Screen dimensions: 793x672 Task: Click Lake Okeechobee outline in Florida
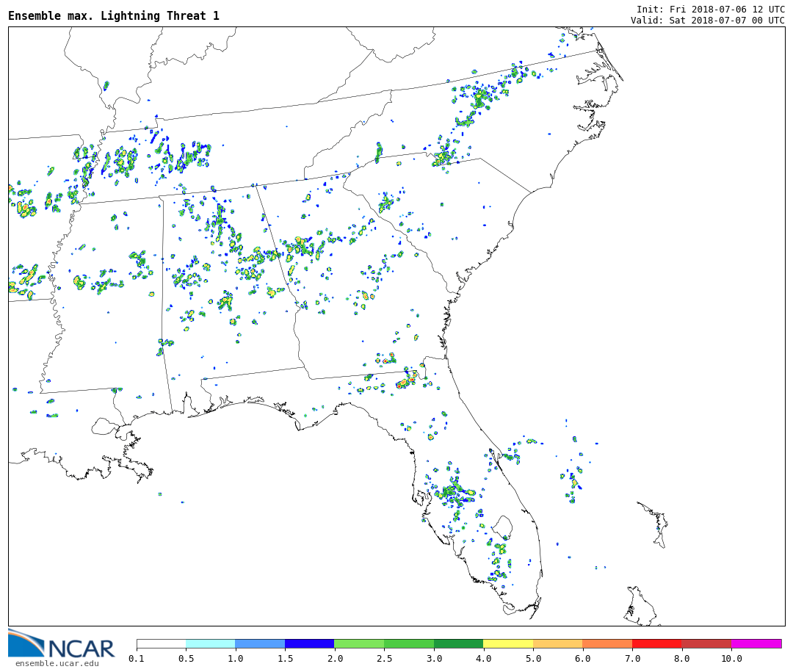pos(502,525)
